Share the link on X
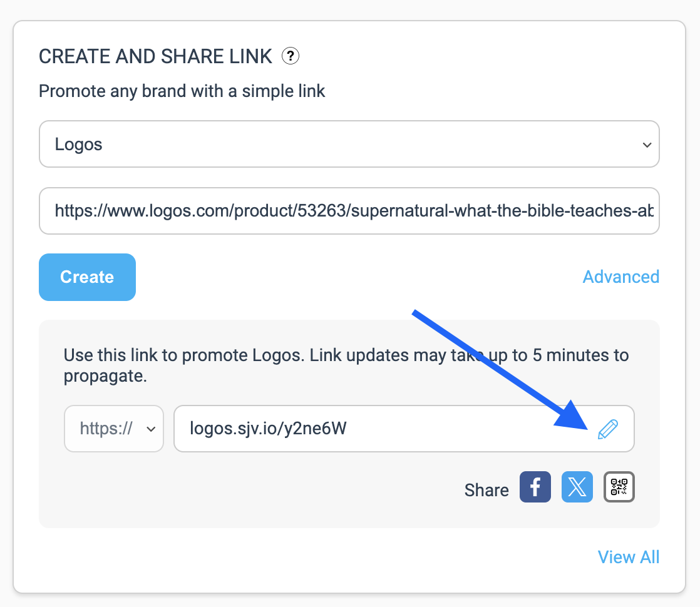The image size is (700, 607). (x=577, y=487)
